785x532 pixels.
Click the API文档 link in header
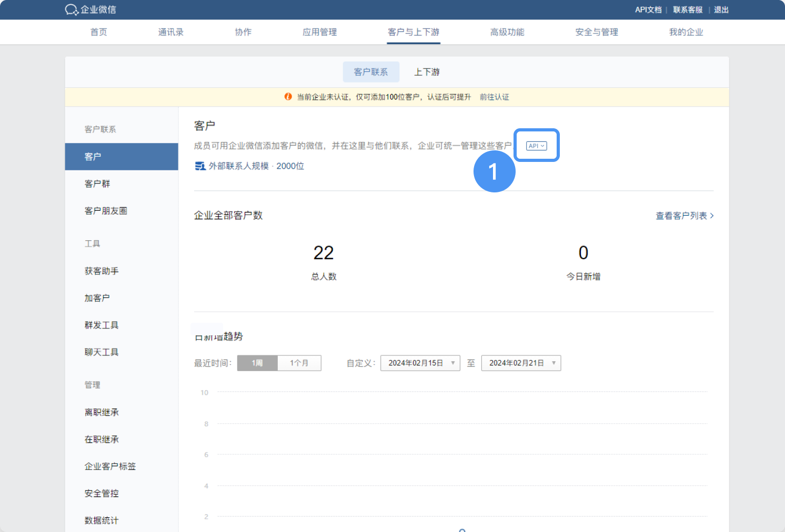click(648, 10)
